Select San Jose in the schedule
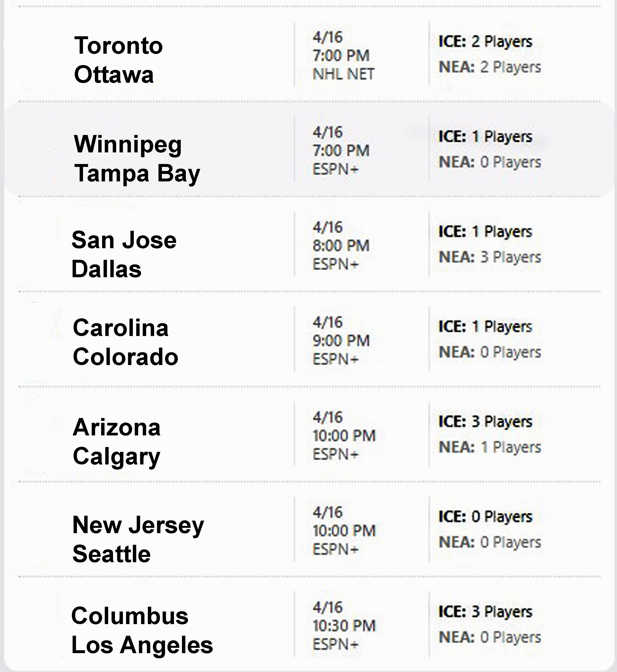This screenshot has width=617, height=672. [x=124, y=240]
